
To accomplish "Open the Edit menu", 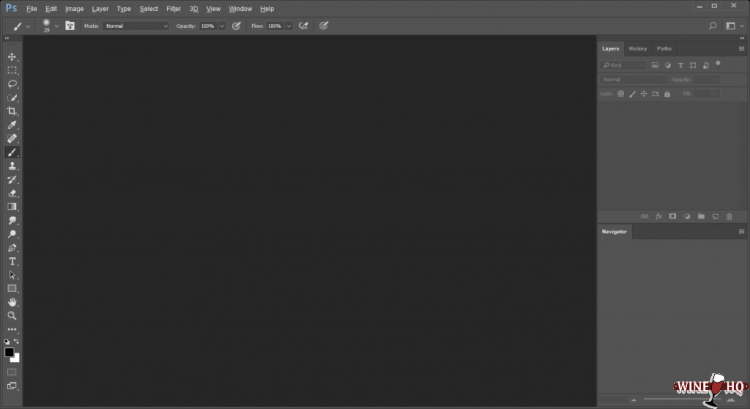I will point(51,9).
